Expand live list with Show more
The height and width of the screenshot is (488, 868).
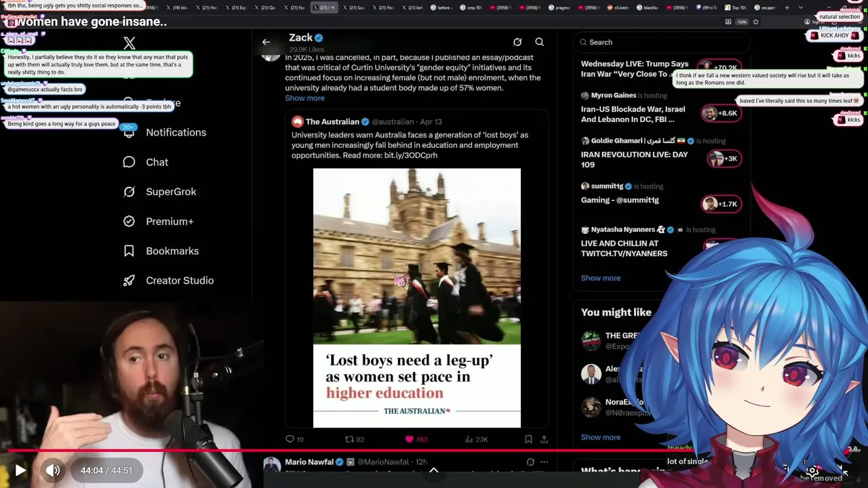coord(600,278)
